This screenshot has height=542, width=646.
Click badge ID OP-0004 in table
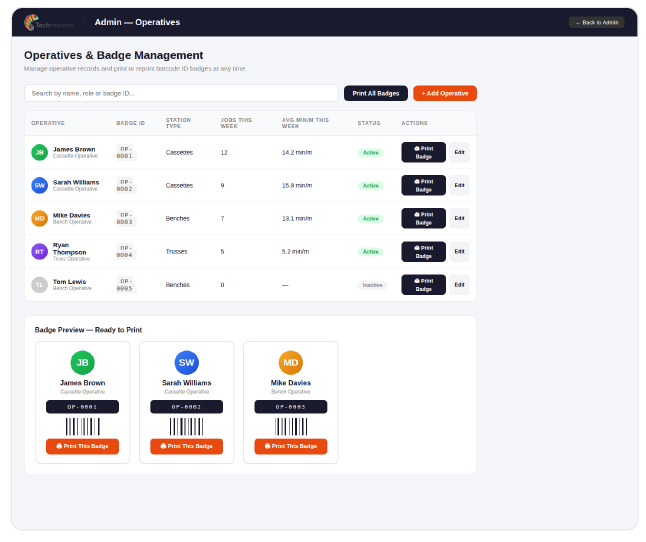click(126, 252)
